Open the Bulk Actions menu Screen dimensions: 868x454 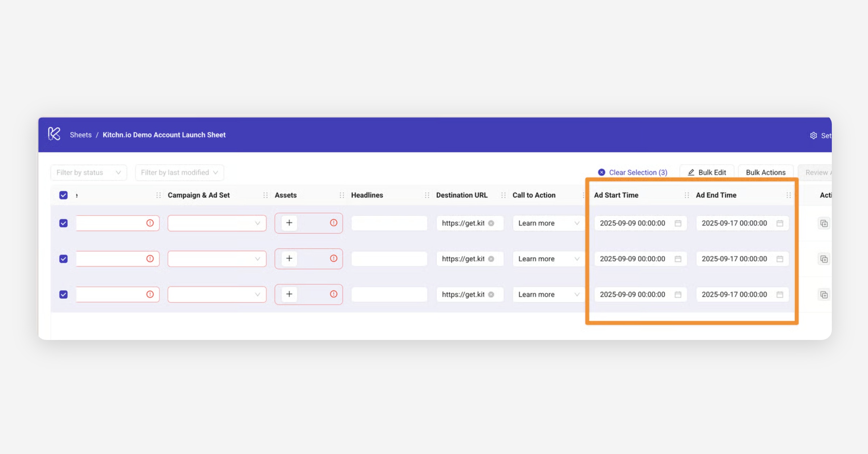click(x=765, y=173)
